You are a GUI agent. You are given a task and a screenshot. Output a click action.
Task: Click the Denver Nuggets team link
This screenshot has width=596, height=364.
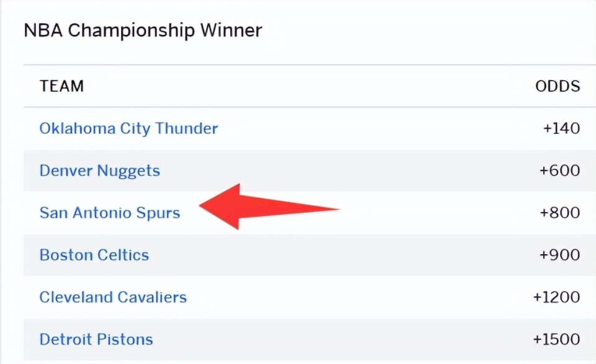tap(99, 171)
